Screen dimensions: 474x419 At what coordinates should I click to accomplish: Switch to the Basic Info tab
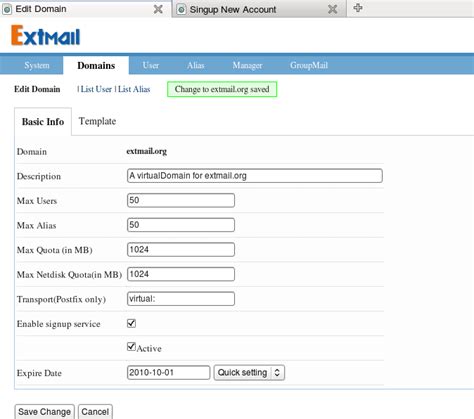click(x=43, y=122)
